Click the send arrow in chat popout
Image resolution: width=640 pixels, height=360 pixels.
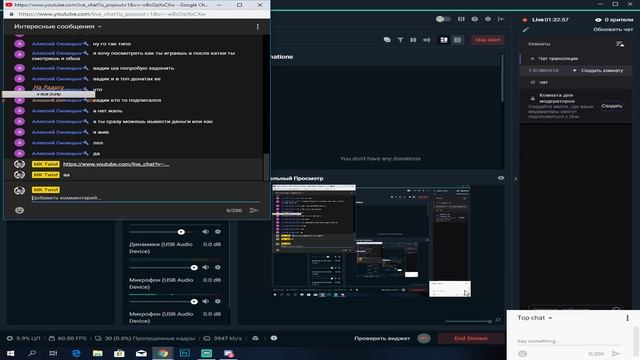[x=254, y=210]
